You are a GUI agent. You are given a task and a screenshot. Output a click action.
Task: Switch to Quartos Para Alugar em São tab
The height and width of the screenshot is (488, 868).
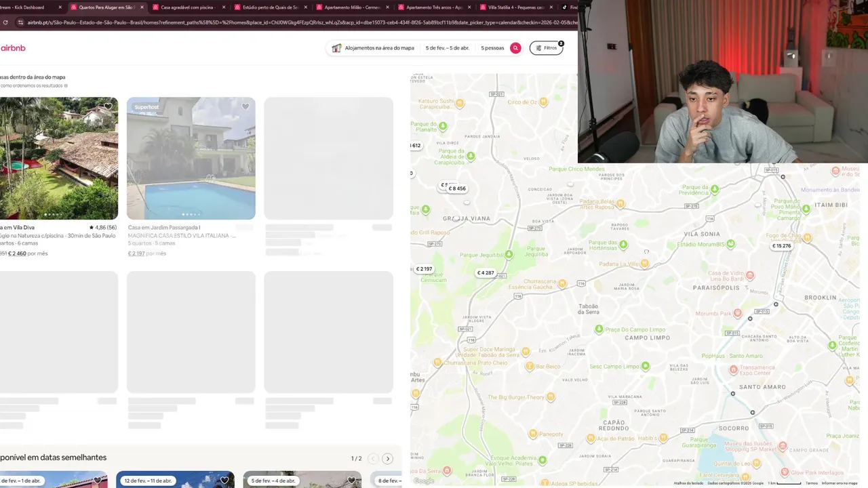tap(106, 7)
